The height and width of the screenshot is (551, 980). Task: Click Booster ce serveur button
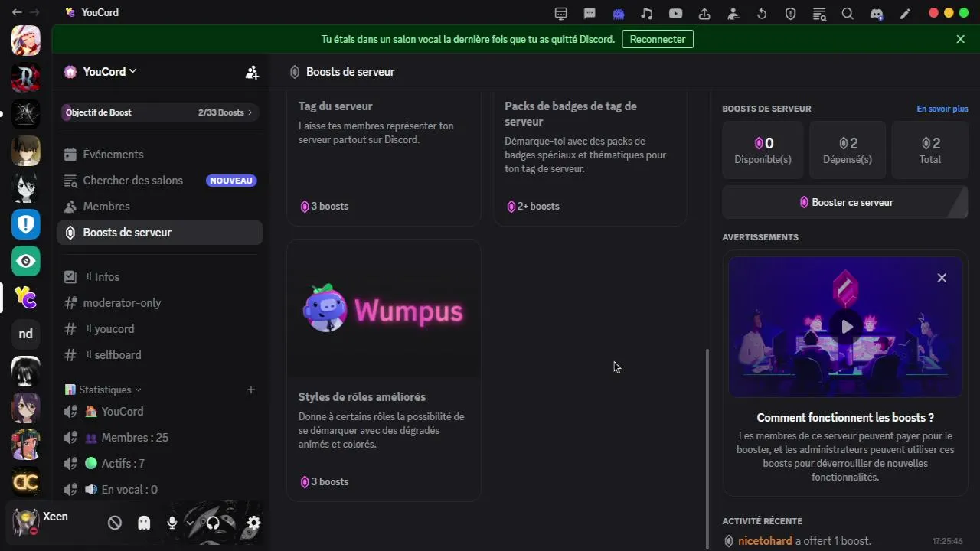coord(845,203)
